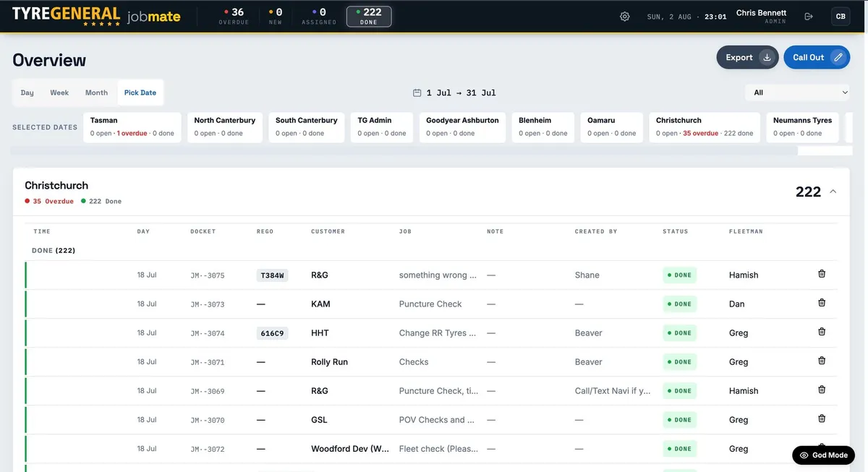Click customer HHT
Image resolution: width=868 pixels, height=472 pixels.
click(x=320, y=333)
